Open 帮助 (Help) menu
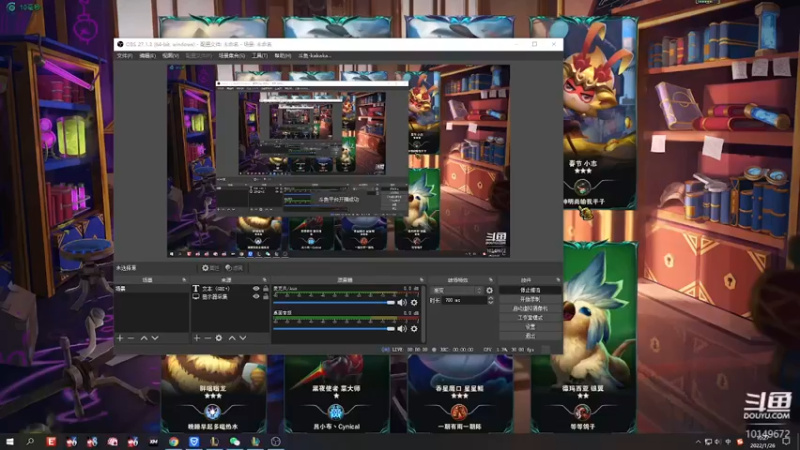 point(283,56)
